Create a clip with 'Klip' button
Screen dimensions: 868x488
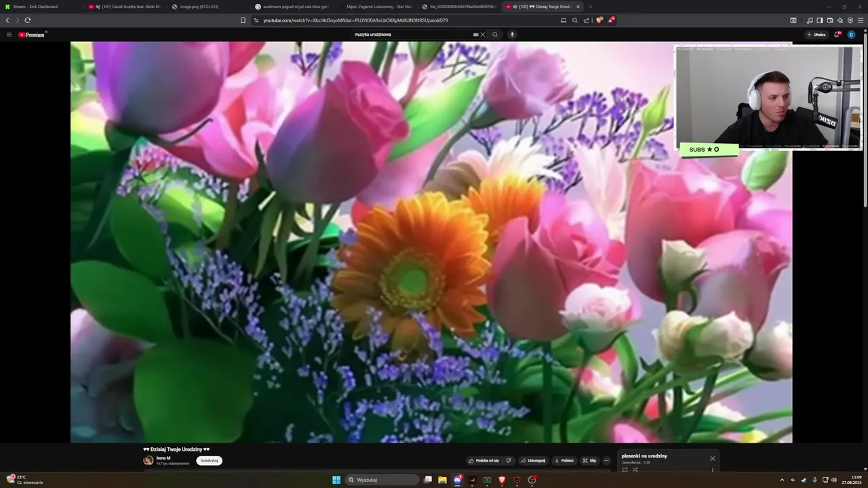tap(589, 460)
